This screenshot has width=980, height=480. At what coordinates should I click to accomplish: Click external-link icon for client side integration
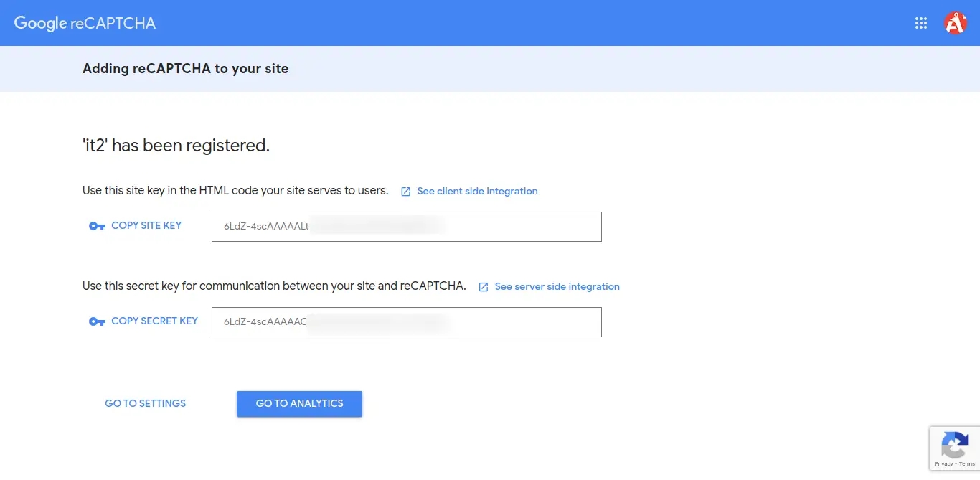[406, 192]
